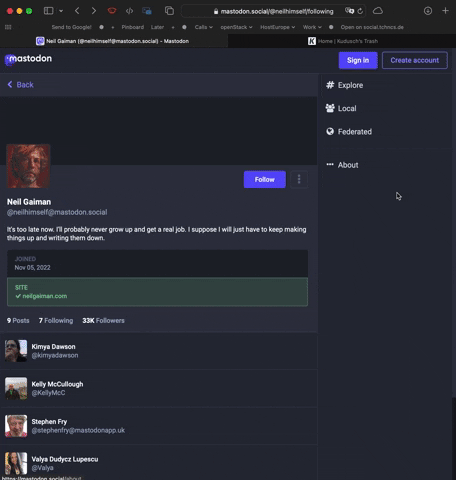Add new tab with plus icon
The height and width of the screenshot is (480, 456).
pyautogui.click(x=445, y=11)
